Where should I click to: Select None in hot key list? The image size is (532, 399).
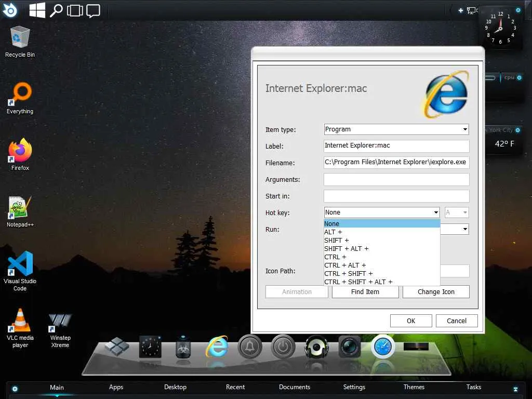[x=382, y=223]
